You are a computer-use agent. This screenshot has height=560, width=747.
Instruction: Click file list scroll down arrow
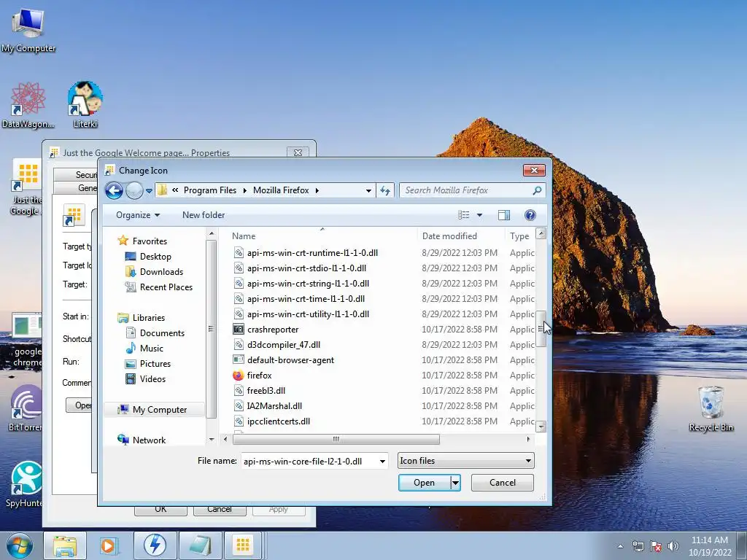coord(541,427)
